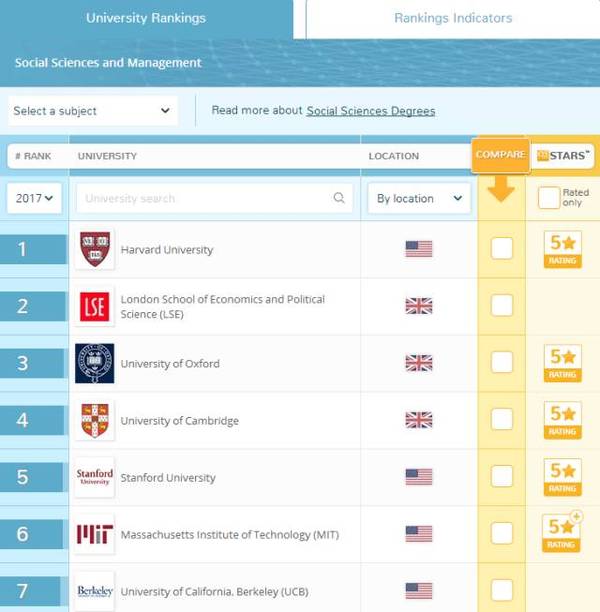600x612 pixels.
Task: Open the Stanford University link
Action: coord(168,478)
